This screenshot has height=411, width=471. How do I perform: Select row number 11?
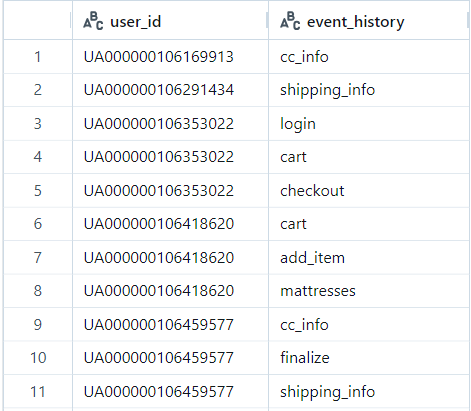coord(38,392)
